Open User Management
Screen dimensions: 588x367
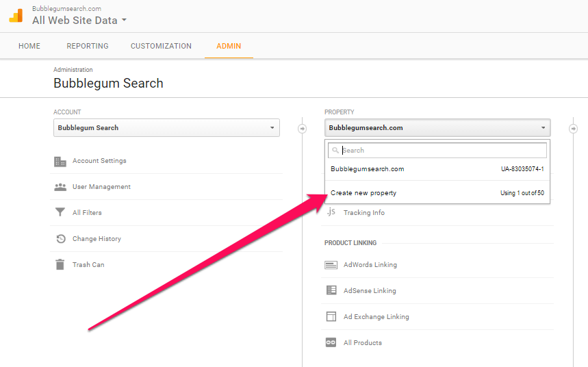tap(101, 186)
